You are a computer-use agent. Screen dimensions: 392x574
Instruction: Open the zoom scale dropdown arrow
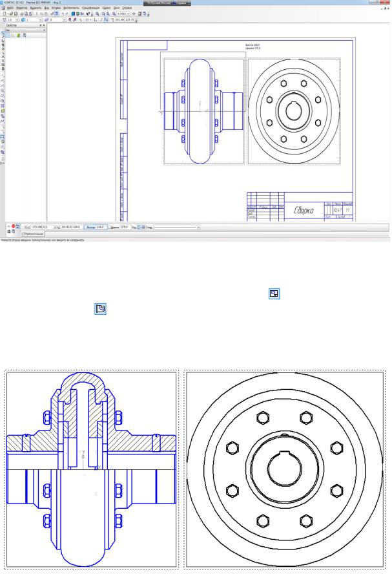pyautogui.click(x=128, y=14)
